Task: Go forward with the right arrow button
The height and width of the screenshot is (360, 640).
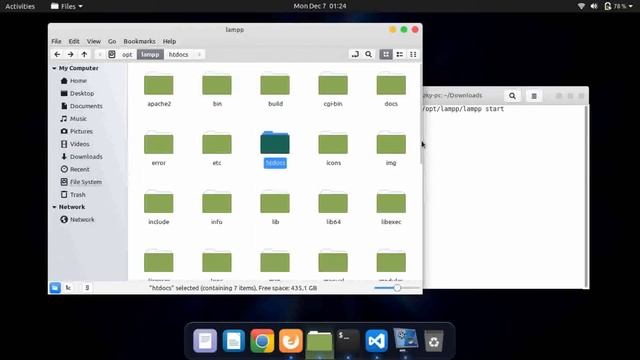Action: [71, 54]
